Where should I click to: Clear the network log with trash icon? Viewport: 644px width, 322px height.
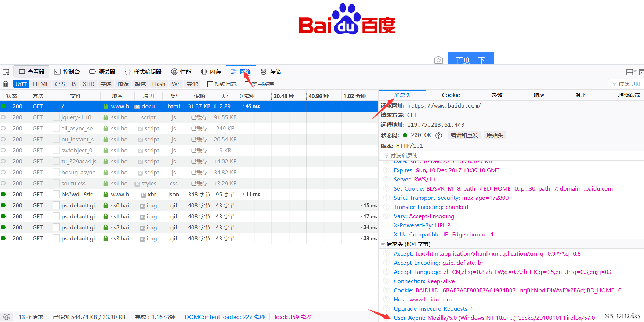pyautogui.click(x=6, y=84)
